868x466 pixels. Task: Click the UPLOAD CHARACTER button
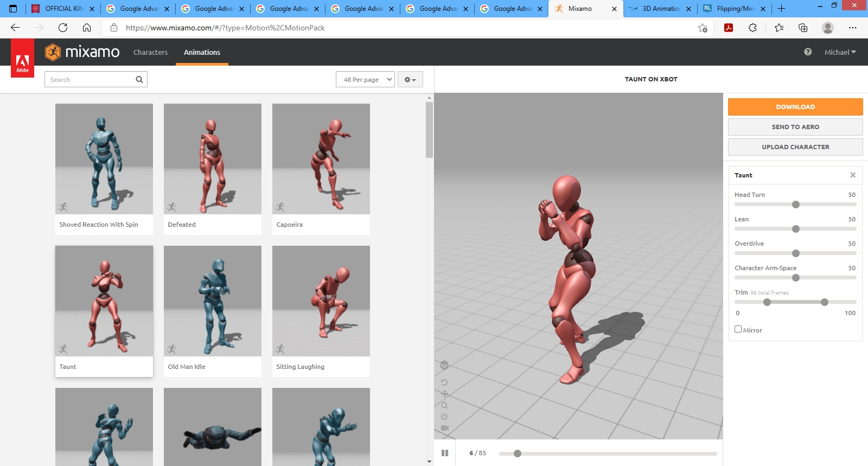coord(795,147)
